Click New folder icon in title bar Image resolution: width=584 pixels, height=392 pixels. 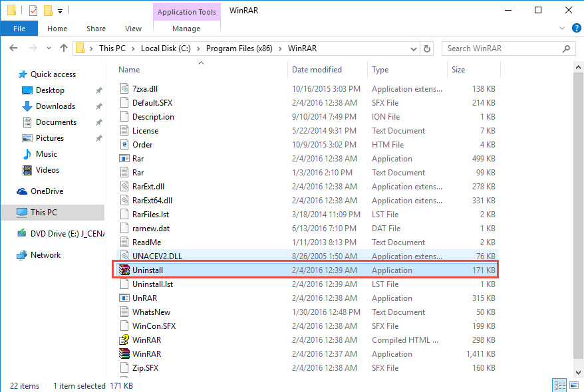[48, 11]
